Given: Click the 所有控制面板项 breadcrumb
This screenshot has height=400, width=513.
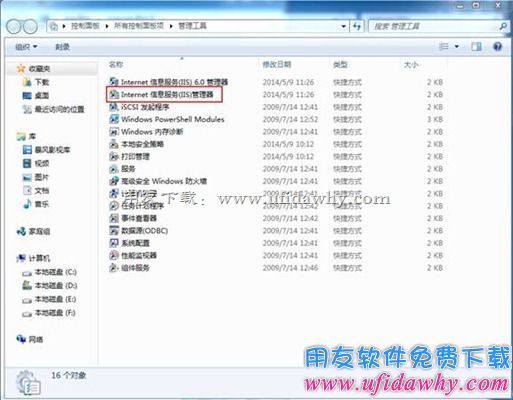Looking at the screenshot, I should [x=139, y=26].
